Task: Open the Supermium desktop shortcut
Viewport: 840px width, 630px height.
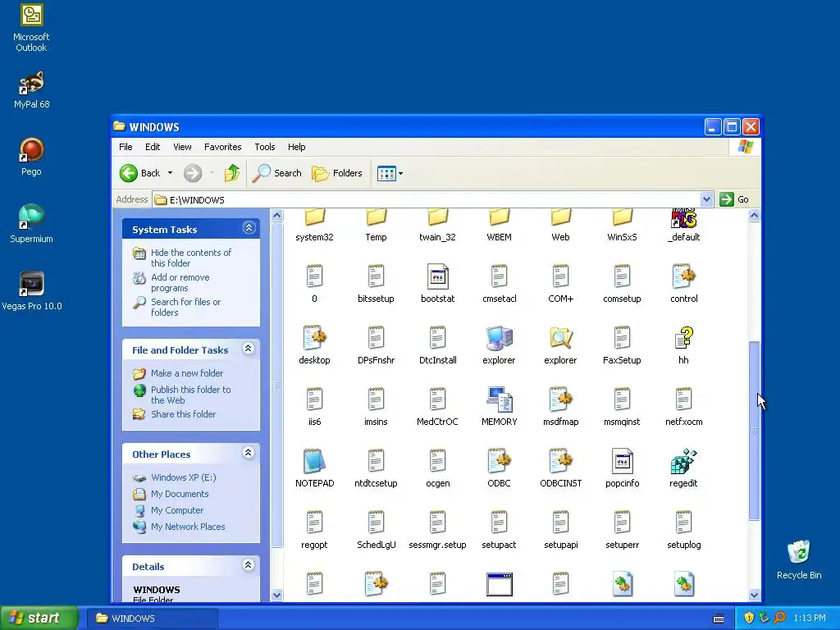Action: [x=31, y=224]
